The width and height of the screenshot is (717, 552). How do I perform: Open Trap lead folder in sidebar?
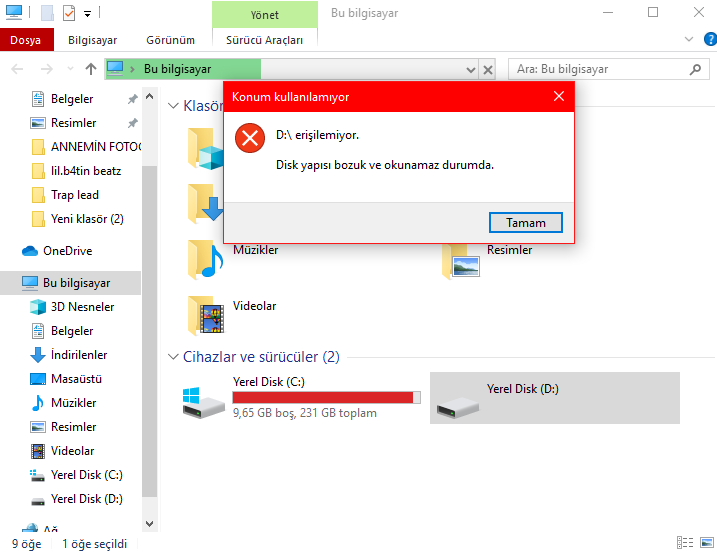click(65, 195)
